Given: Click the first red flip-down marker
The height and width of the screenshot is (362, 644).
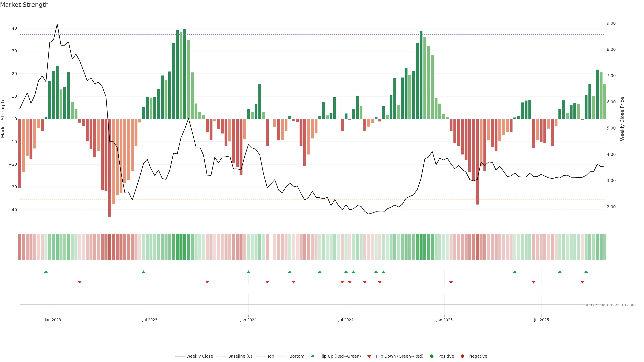Looking at the screenshot, I should pos(80,282).
